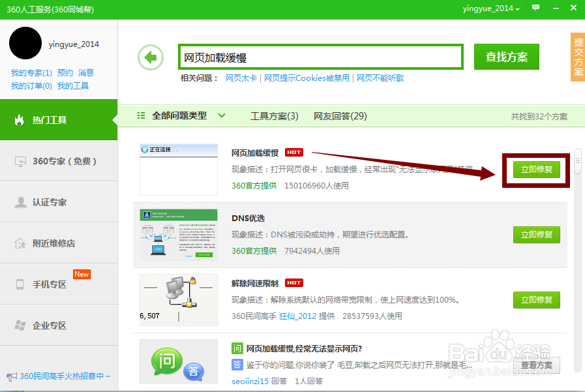
Task: Click the text 7942494人使用
Action: [312, 250]
